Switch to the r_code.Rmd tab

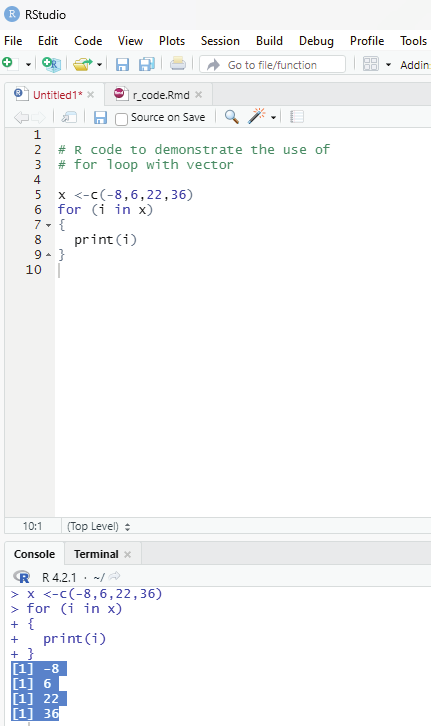[x=159, y=94]
